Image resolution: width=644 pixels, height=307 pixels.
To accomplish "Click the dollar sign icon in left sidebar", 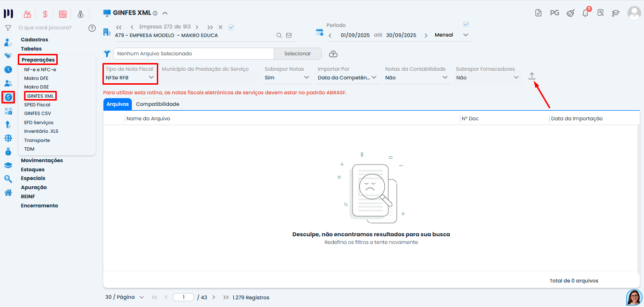I will (x=8, y=97).
